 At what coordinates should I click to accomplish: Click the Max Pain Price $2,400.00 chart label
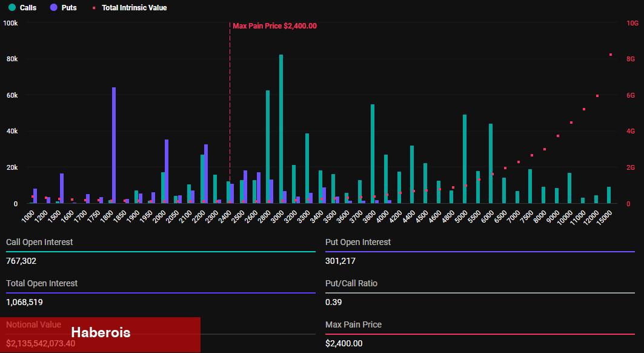click(x=274, y=26)
